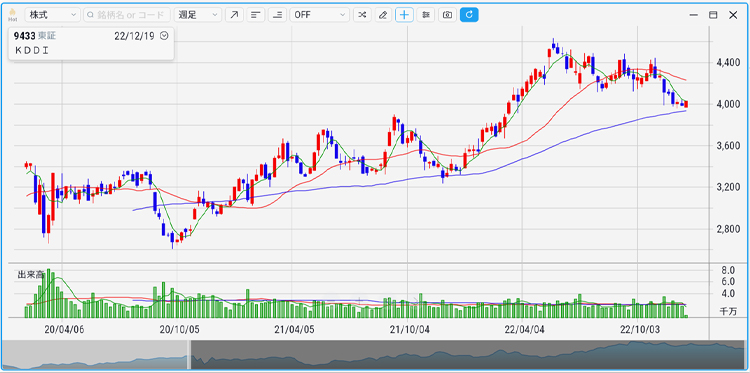This screenshot has width=750, height=373.
Task: Click the shuffle crossed-arrows icon
Action: pos(362,15)
